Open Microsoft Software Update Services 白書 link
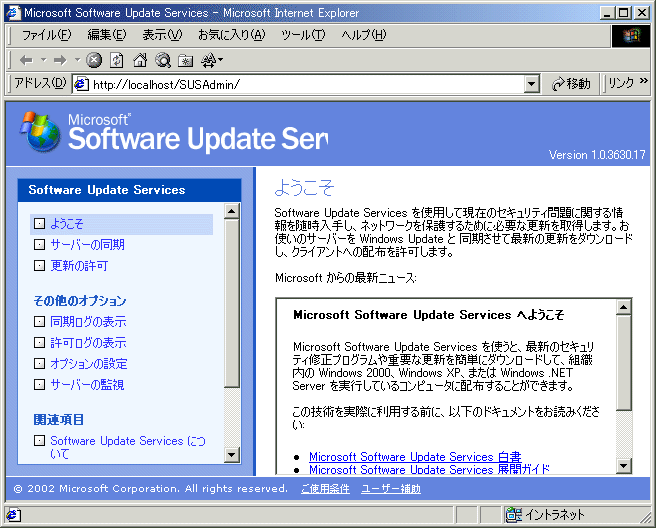This screenshot has height=528, width=656. (x=415, y=456)
